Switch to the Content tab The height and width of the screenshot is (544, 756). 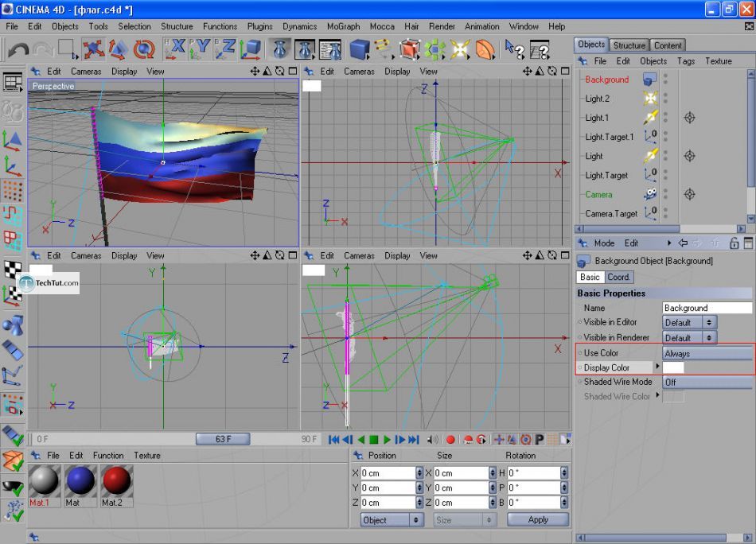click(668, 45)
